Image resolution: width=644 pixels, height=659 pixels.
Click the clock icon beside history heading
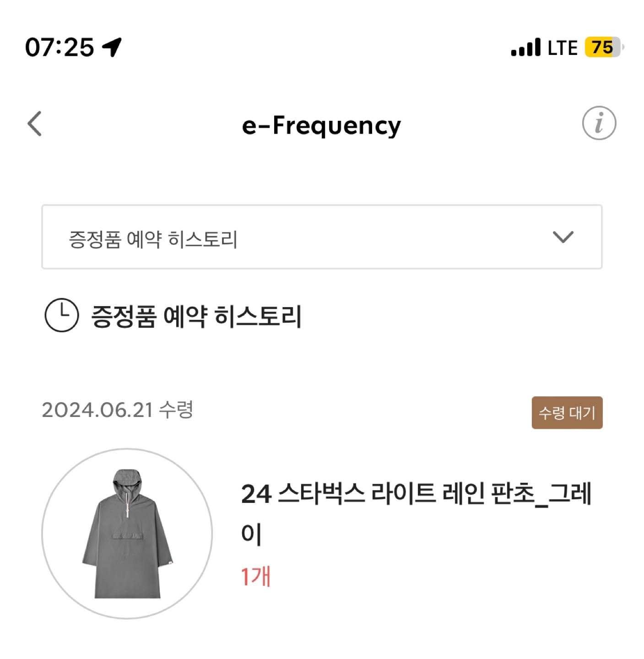tap(62, 315)
